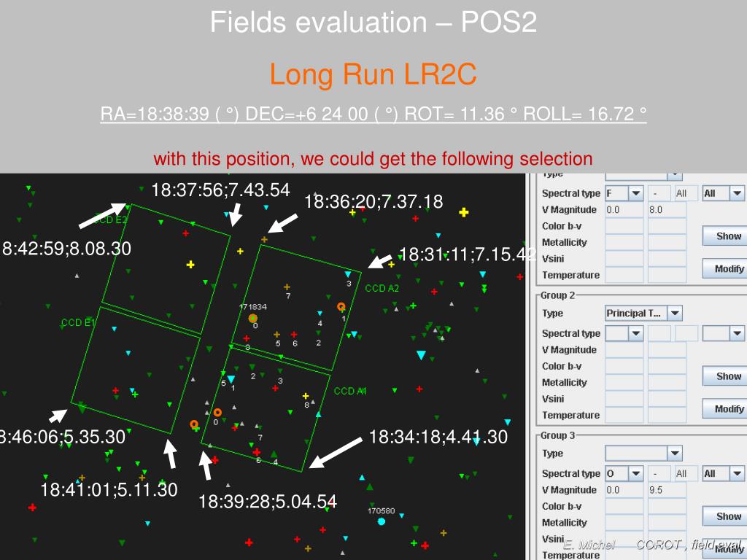Image resolution: width=747 pixels, height=560 pixels.
Task: Click red plus star 6 in CCD A2
Action: 294,334
